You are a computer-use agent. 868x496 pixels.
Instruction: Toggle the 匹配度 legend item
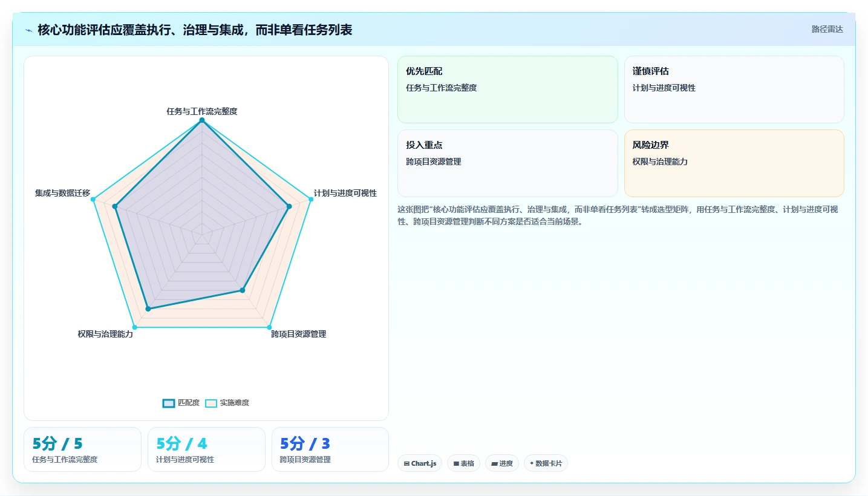click(x=181, y=403)
